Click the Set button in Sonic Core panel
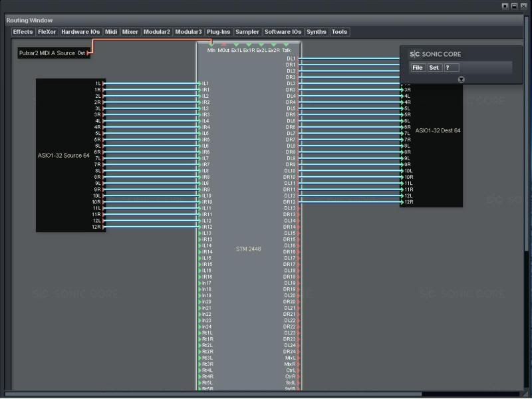 click(434, 68)
